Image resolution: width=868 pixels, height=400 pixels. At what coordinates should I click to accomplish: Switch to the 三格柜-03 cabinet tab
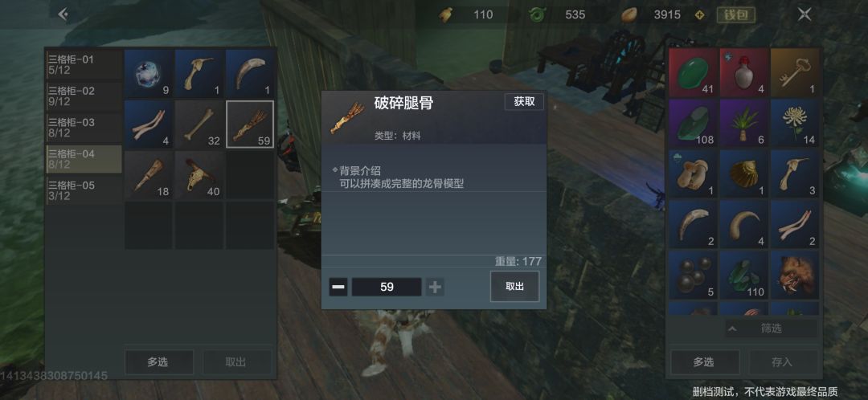pos(84,128)
